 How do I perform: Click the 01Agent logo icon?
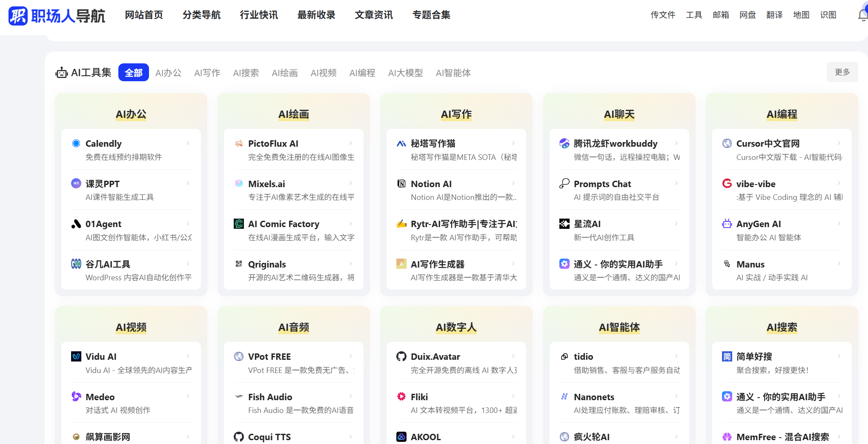76,224
